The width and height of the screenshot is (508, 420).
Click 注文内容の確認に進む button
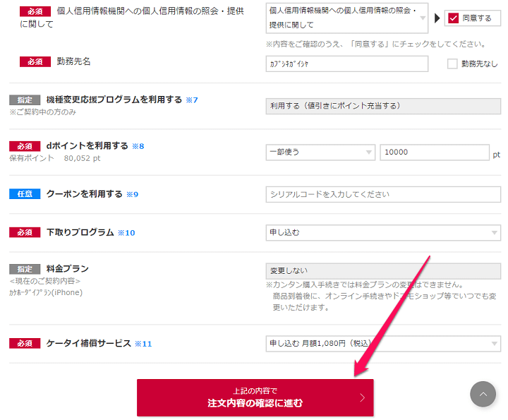[x=255, y=397]
